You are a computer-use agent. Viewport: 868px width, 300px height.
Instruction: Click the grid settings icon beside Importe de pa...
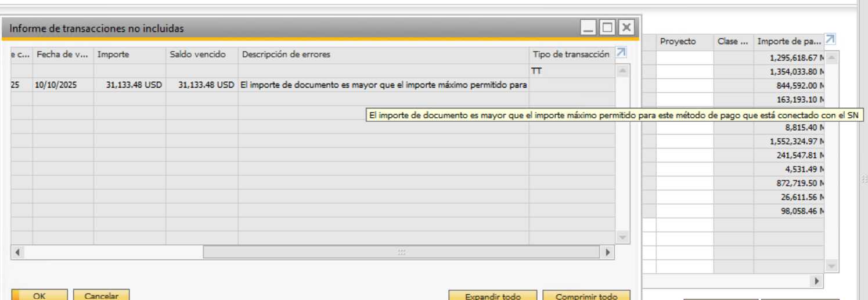pyautogui.click(x=830, y=39)
